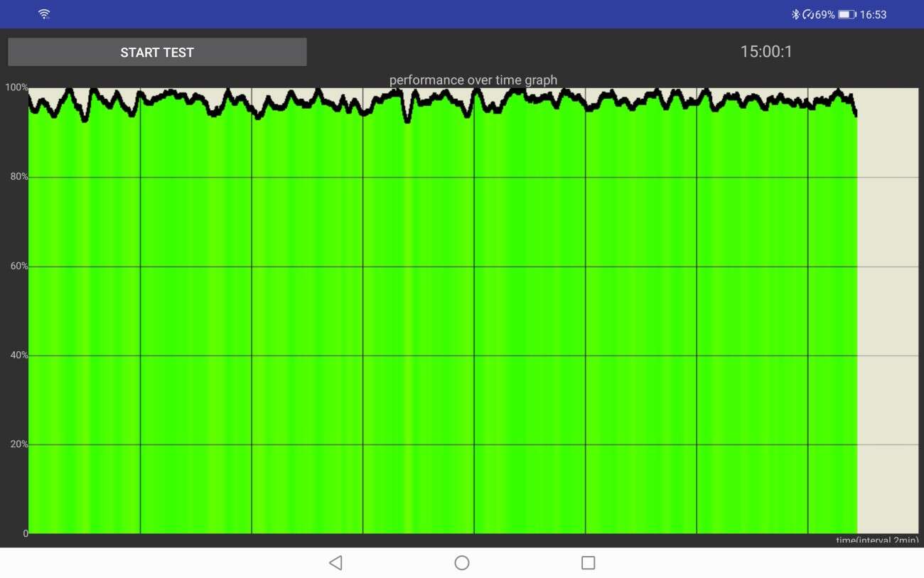Tap the performance mode gauge icon

tap(807, 14)
